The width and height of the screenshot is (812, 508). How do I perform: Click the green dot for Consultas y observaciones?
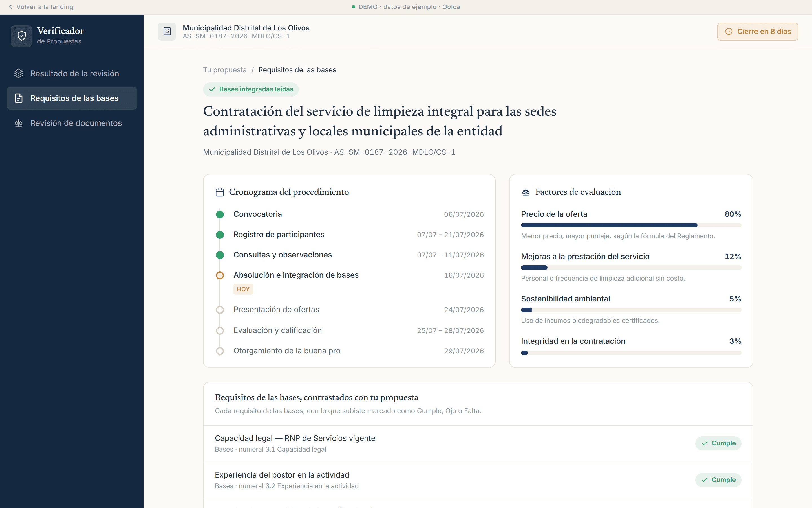[220, 255]
